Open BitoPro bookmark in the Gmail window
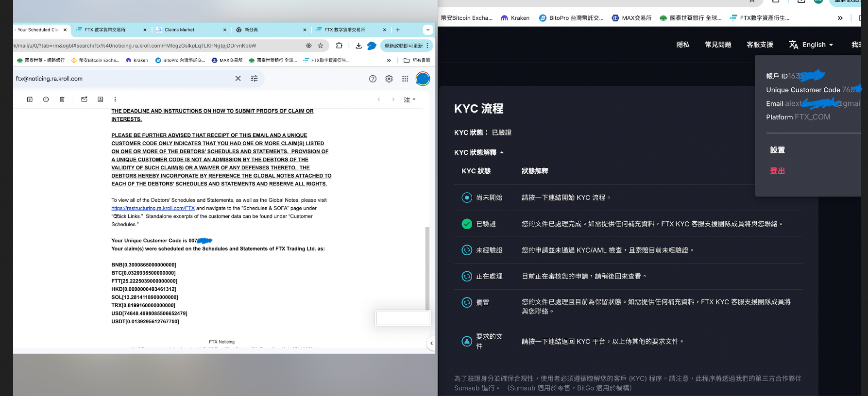The height and width of the screenshot is (396, 868). click(180, 60)
